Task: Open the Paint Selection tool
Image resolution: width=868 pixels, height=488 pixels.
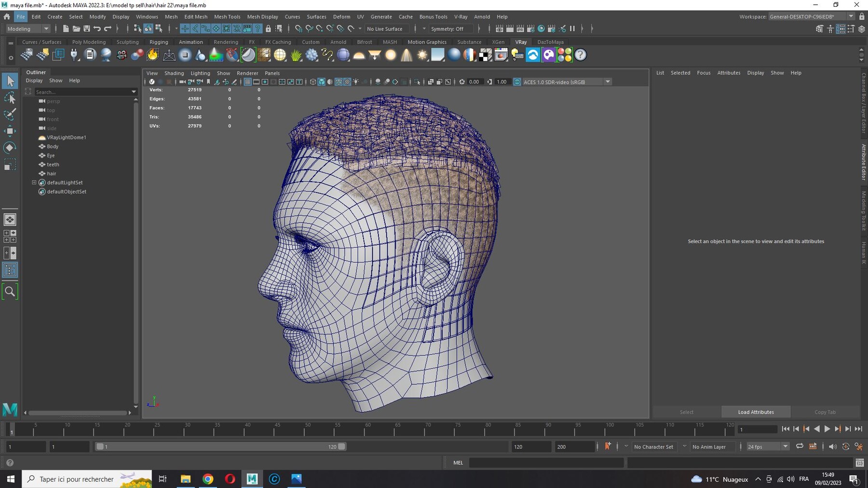Action: coord(10,115)
